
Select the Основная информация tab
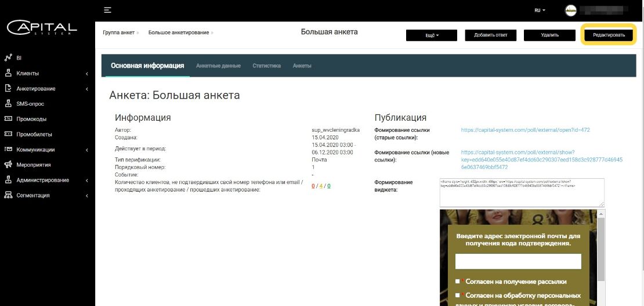pyautogui.click(x=147, y=66)
